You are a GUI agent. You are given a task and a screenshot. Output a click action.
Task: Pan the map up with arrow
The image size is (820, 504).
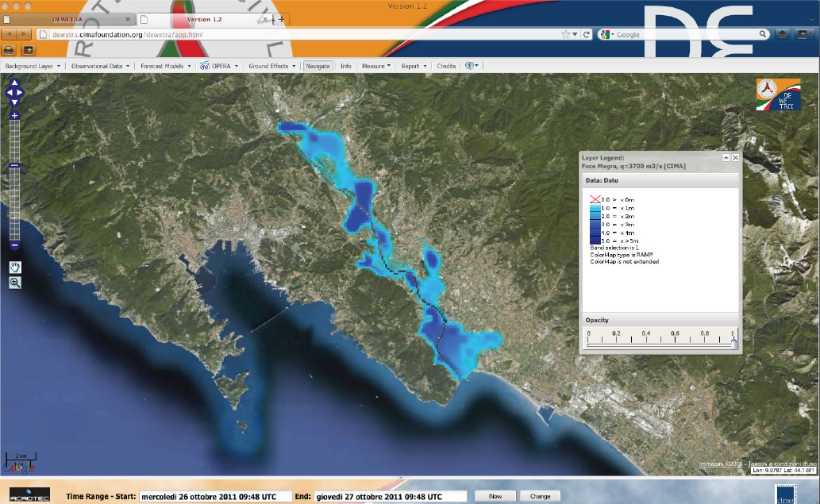click(15, 85)
